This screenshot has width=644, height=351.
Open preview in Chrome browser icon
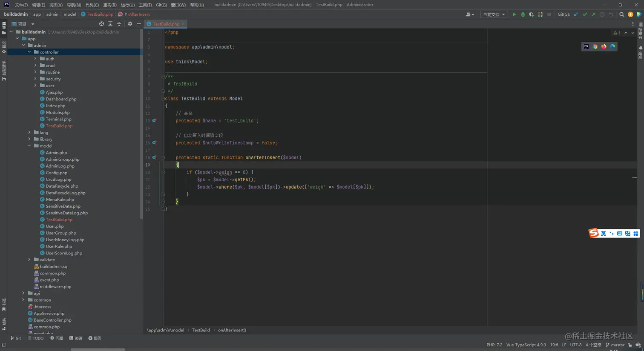coord(595,46)
